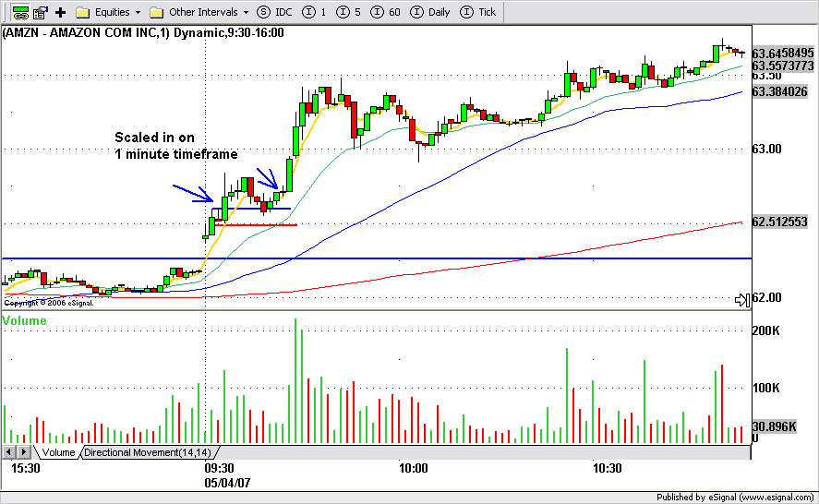Click the Published by eSignal link text
The width and height of the screenshot is (819, 504).
click(735, 498)
